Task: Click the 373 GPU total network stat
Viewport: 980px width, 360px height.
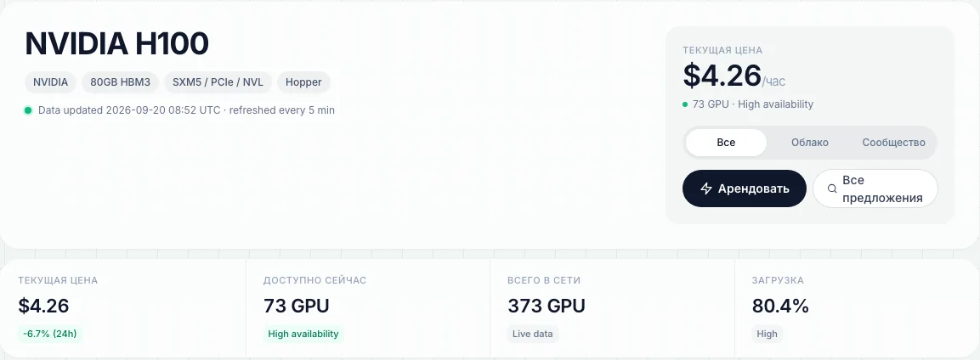Action: point(547,307)
